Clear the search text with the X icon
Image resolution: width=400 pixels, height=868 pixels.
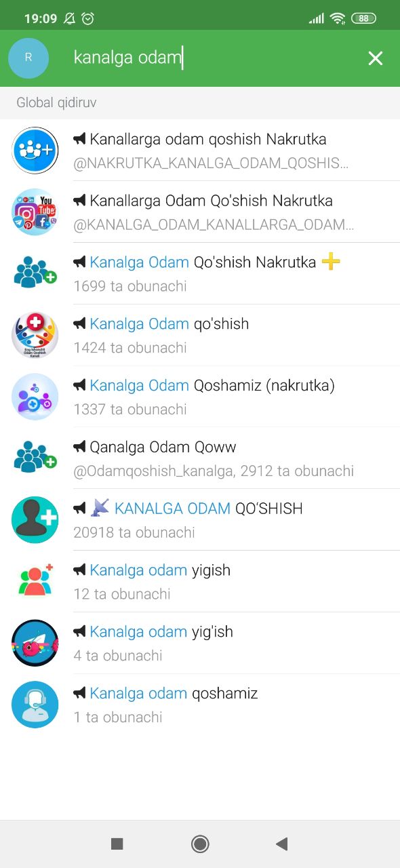click(376, 58)
